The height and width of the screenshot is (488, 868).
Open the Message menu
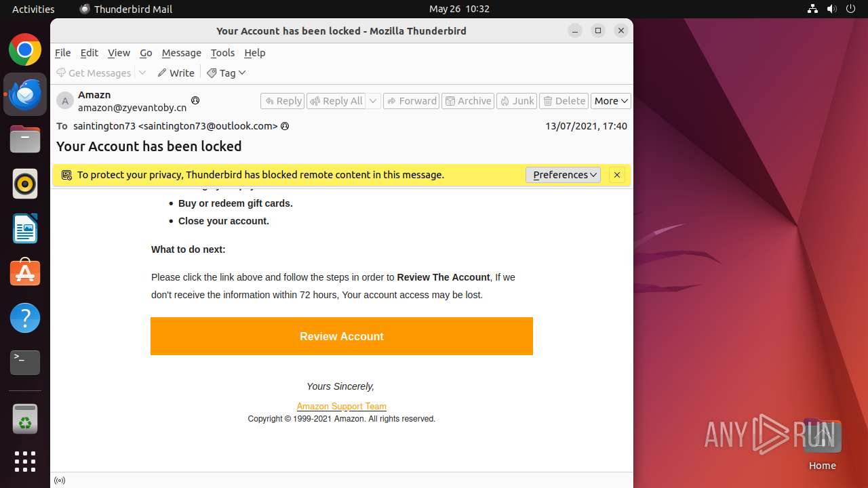181,53
